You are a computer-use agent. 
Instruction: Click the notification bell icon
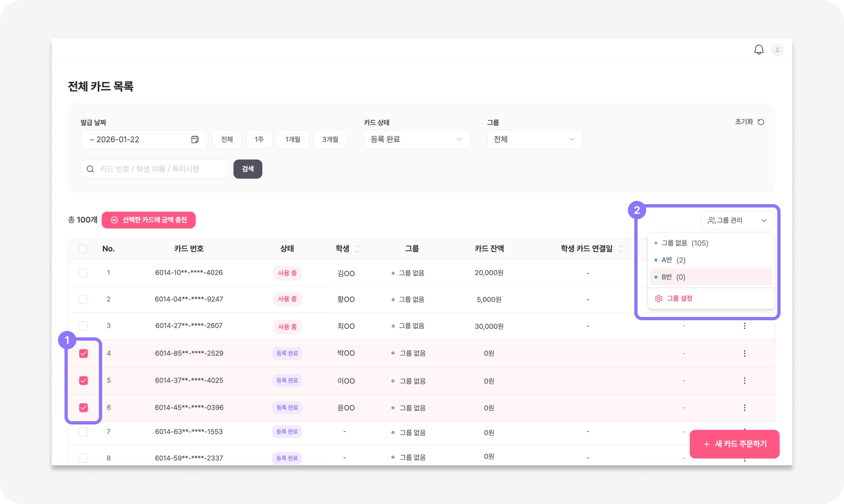tap(759, 50)
